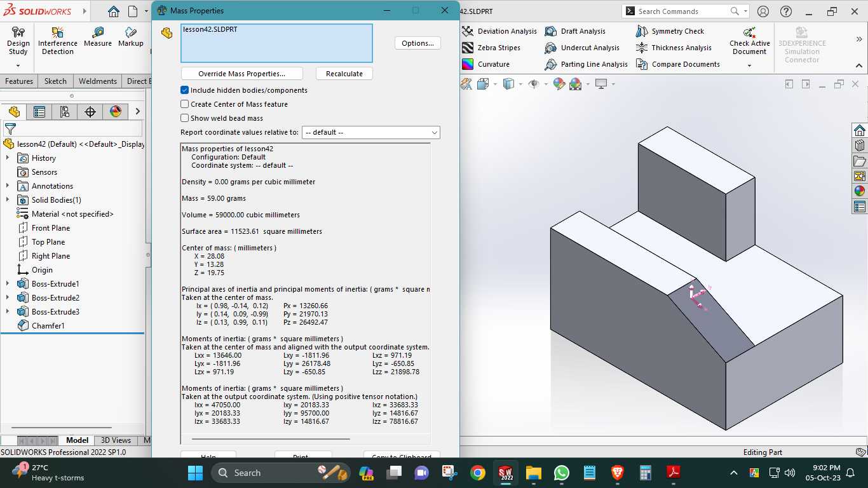
Task: Open the 3D Views tab
Action: pos(116,440)
